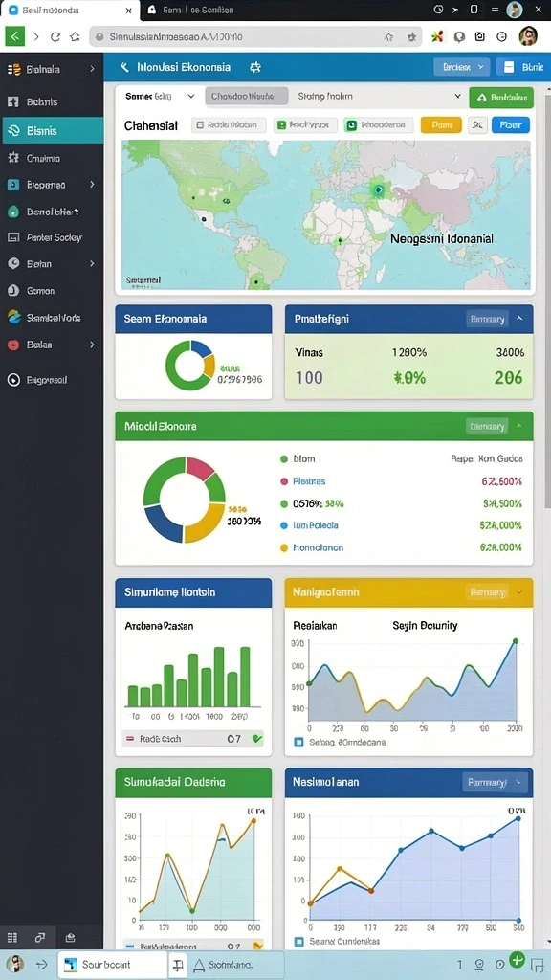
Task: Expand the Bialnala sidebar item chevron
Action: (x=93, y=69)
